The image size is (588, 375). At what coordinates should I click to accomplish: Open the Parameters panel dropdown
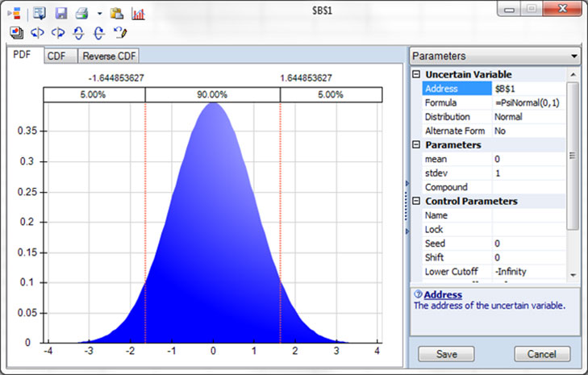[x=573, y=56]
